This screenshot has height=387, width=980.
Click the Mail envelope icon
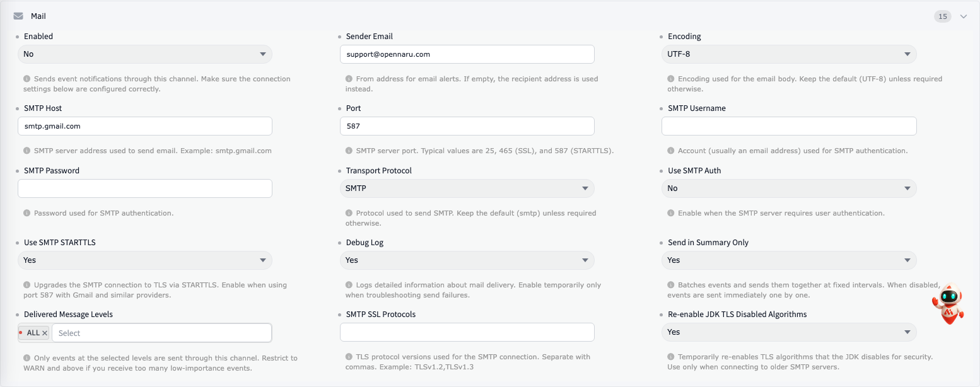18,16
